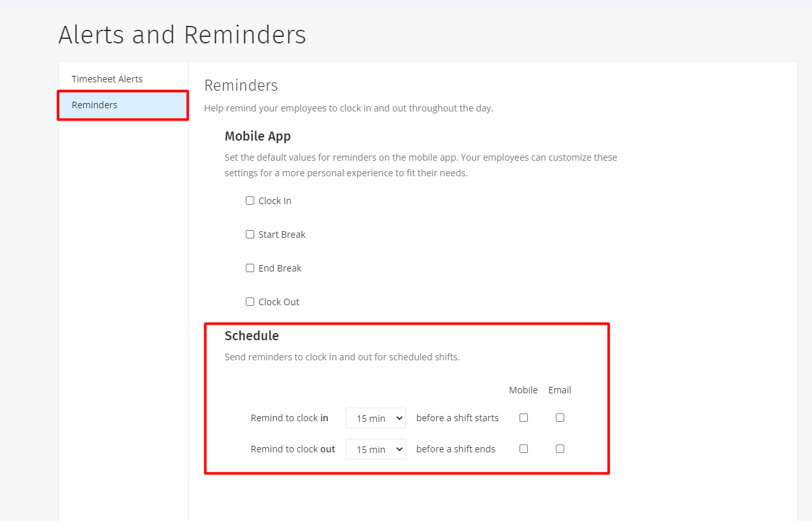Click the Mobile column header

523,390
